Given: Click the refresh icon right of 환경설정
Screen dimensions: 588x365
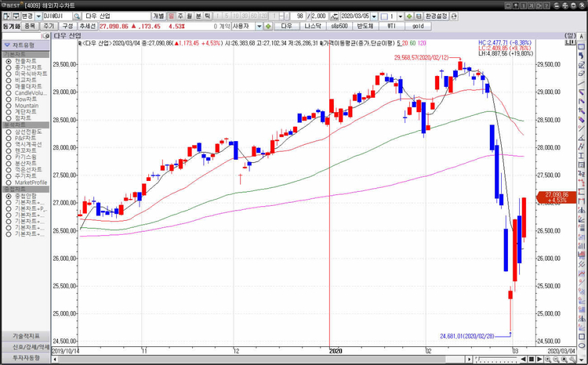Looking at the screenshot, I should (454, 16).
